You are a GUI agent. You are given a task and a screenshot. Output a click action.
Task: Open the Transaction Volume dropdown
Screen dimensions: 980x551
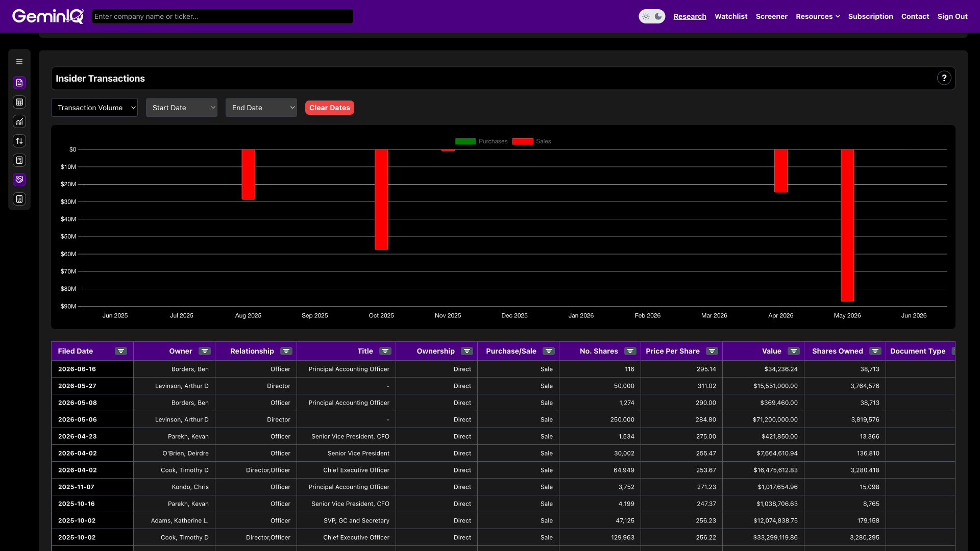click(94, 108)
